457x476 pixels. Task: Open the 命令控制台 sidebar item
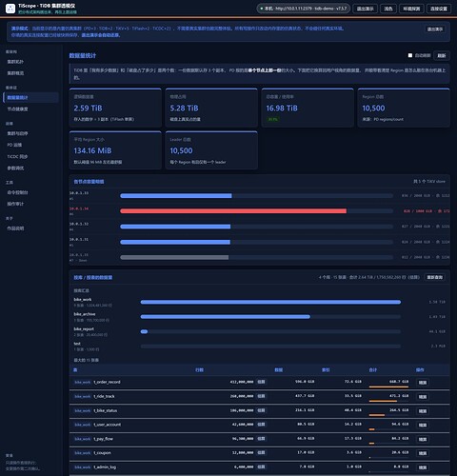[x=30, y=192]
